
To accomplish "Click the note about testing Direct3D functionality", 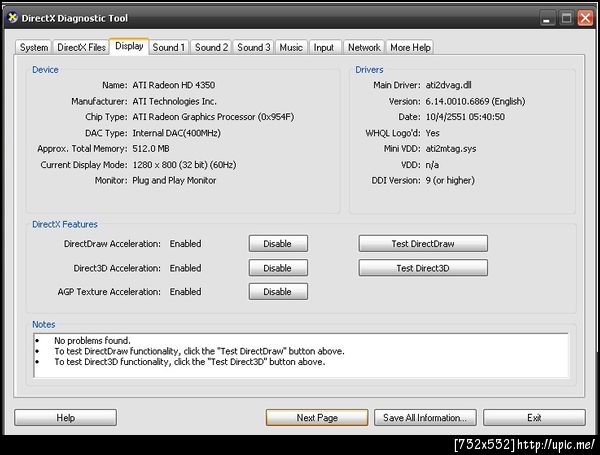I will click(x=189, y=362).
